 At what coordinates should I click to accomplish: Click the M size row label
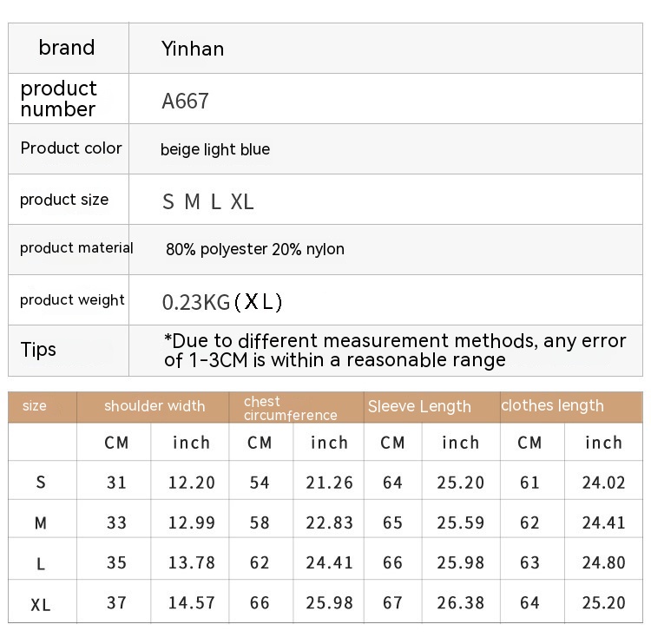(41, 523)
